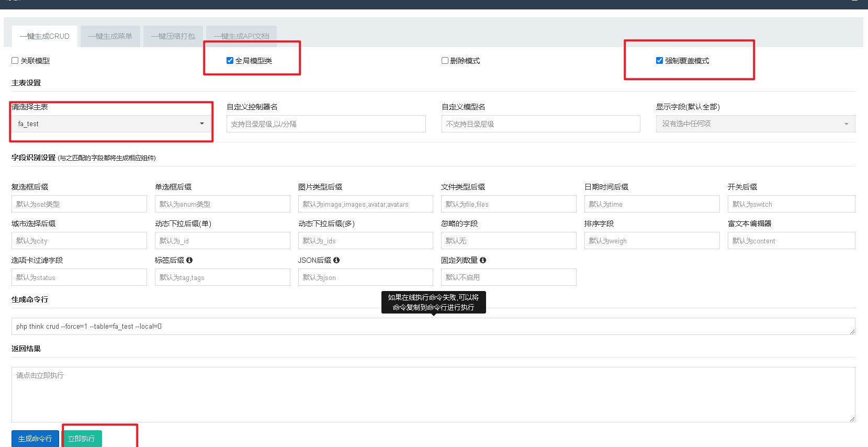Image resolution: width=868 pixels, height=447 pixels.
Task: Click the 日期时间后缀 input field
Action: click(x=652, y=204)
